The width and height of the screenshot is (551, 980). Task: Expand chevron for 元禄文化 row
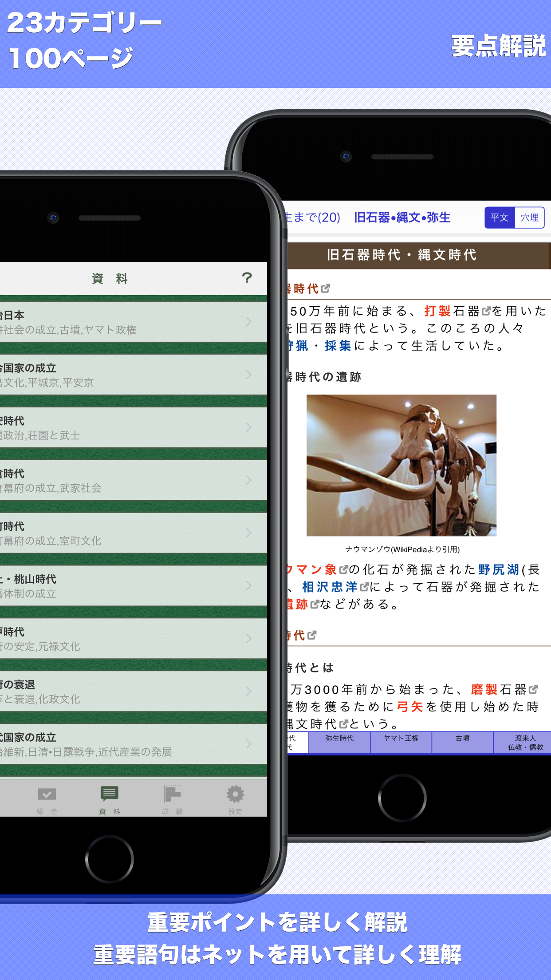249,639
